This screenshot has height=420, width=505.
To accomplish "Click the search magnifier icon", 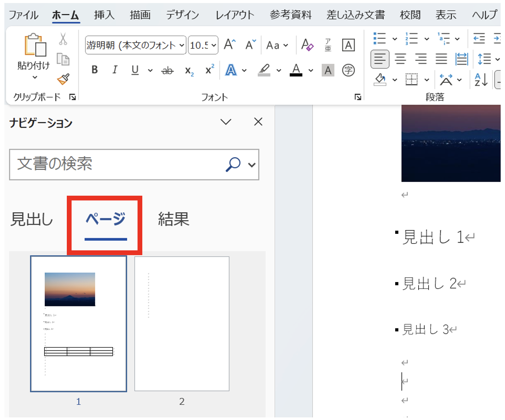I will coord(233,164).
